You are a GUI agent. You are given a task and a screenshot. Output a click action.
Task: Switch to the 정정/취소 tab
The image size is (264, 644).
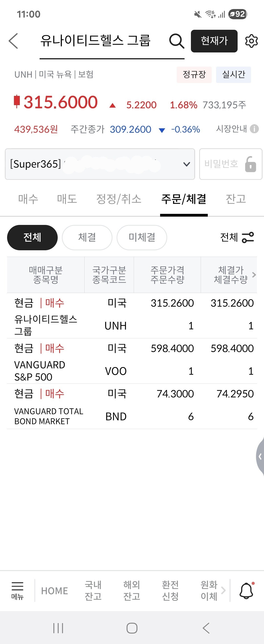[x=119, y=199]
